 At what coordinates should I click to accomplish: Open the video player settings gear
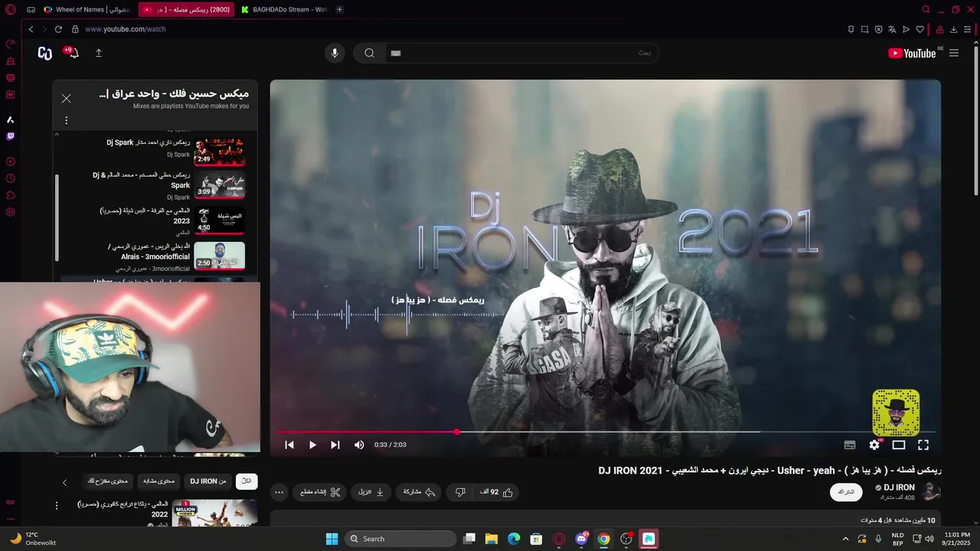[x=874, y=445]
